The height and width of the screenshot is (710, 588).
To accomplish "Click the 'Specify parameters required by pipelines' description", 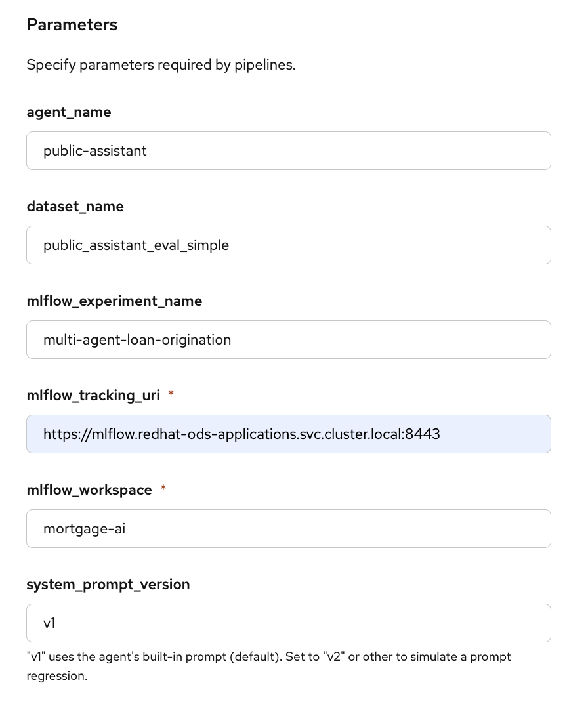I will point(161,66).
